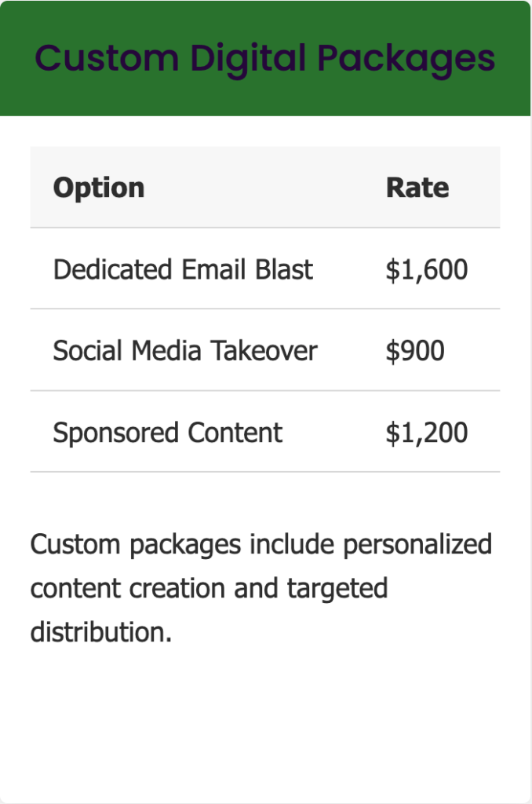Select the Sponsored Content option
The height and width of the screenshot is (804, 532).
[168, 433]
